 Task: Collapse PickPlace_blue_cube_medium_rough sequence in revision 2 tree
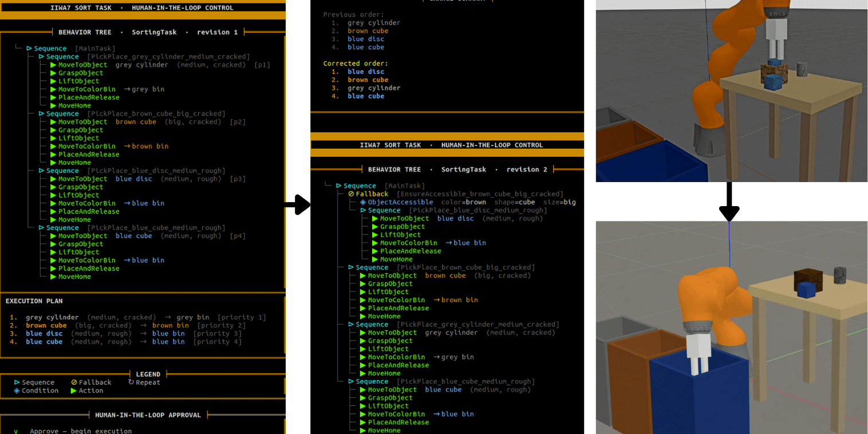click(351, 381)
